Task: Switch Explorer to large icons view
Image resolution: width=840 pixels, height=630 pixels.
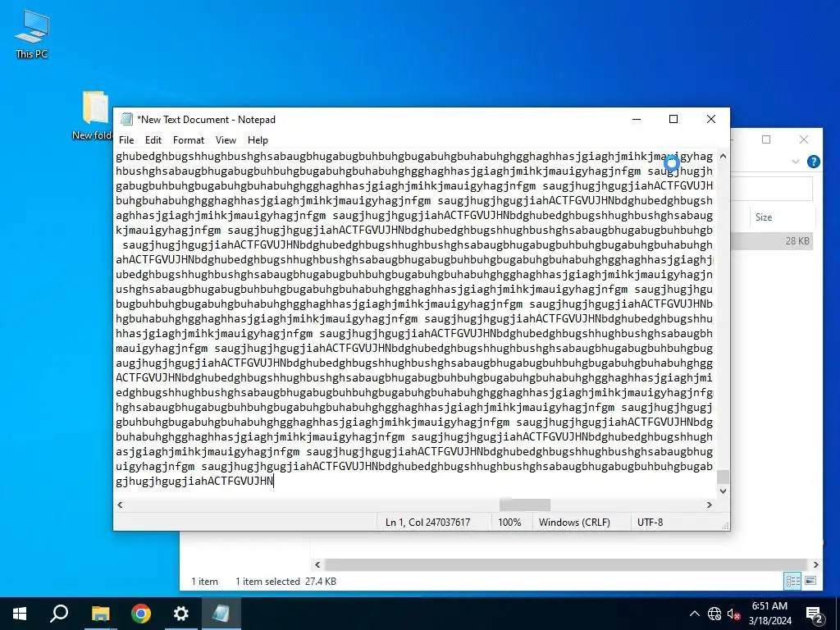Action: (810, 581)
